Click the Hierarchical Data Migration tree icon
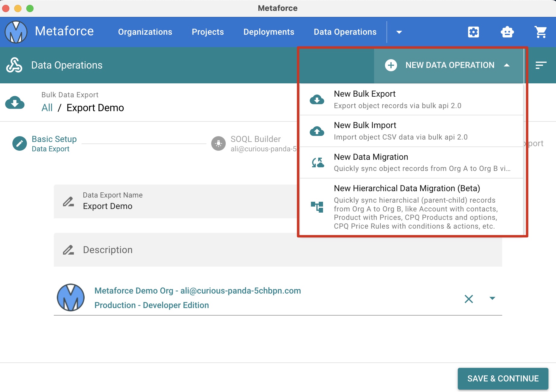The image size is (556, 392). click(x=317, y=207)
